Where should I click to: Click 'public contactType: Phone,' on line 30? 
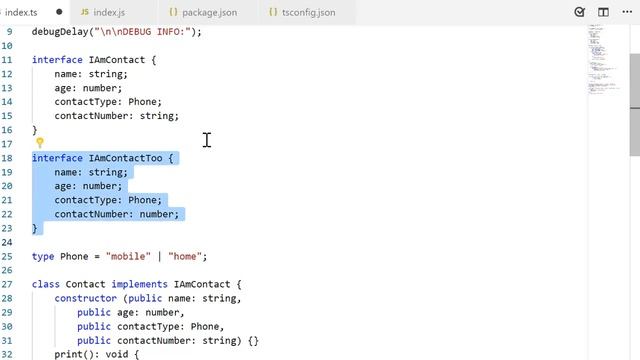click(x=151, y=327)
